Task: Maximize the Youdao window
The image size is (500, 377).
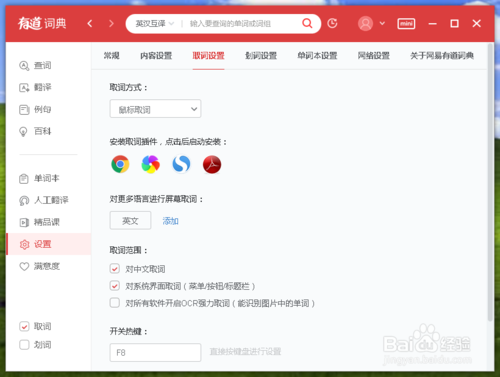Action: (454, 23)
